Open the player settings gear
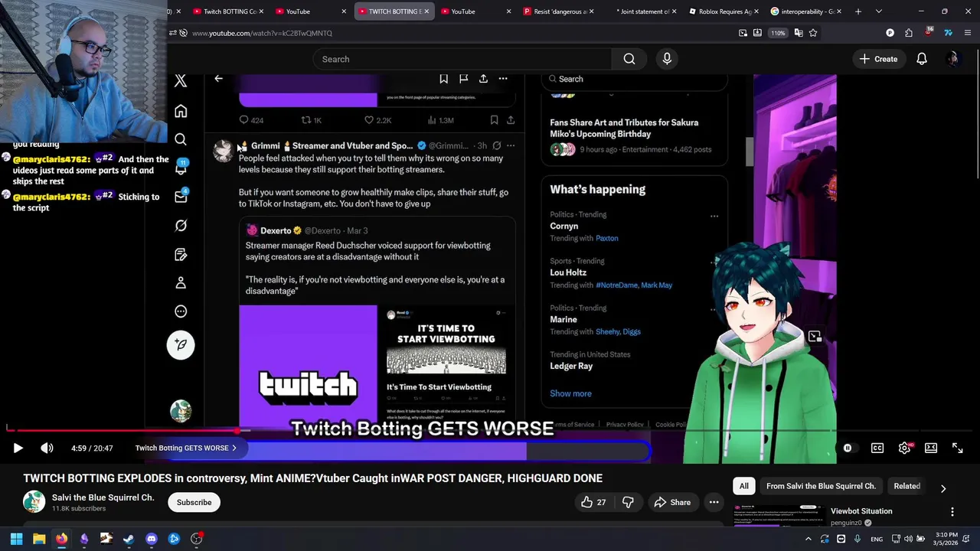Image resolution: width=980 pixels, height=551 pixels. [904, 448]
